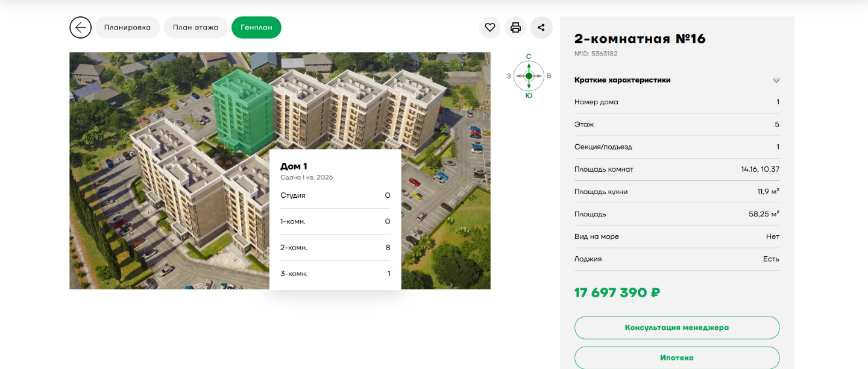
Task: Click the Площадь комнат label
Action: pyautogui.click(x=604, y=169)
